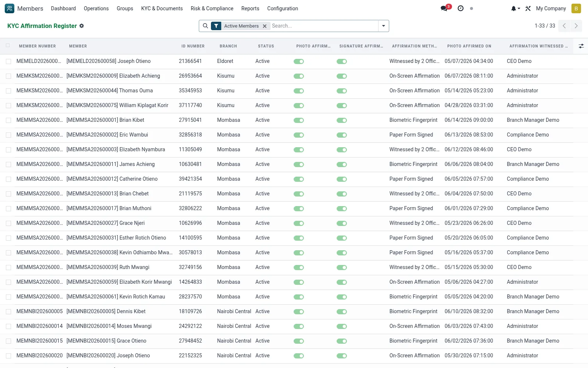
Task: Open record James Achieng
Action: 111,164
